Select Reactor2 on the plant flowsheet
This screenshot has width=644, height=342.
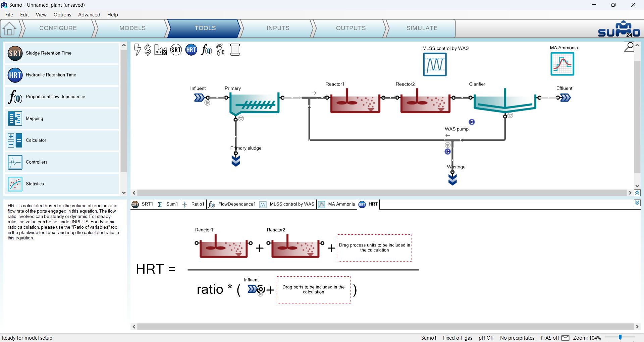(425, 101)
